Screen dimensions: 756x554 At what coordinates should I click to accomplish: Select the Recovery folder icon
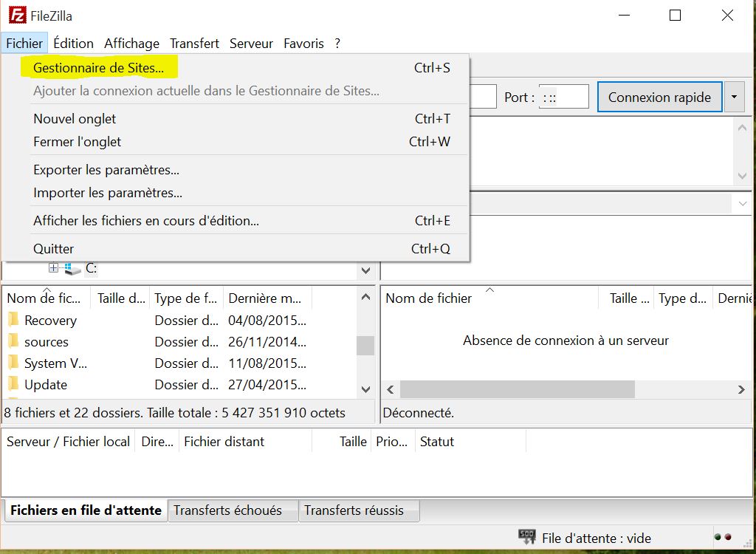coord(13,320)
